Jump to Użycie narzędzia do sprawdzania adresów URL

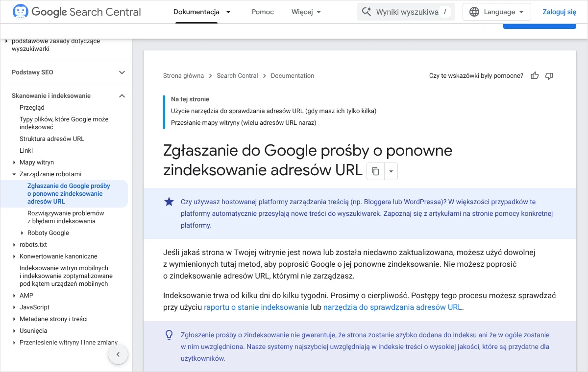tap(273, 111)
